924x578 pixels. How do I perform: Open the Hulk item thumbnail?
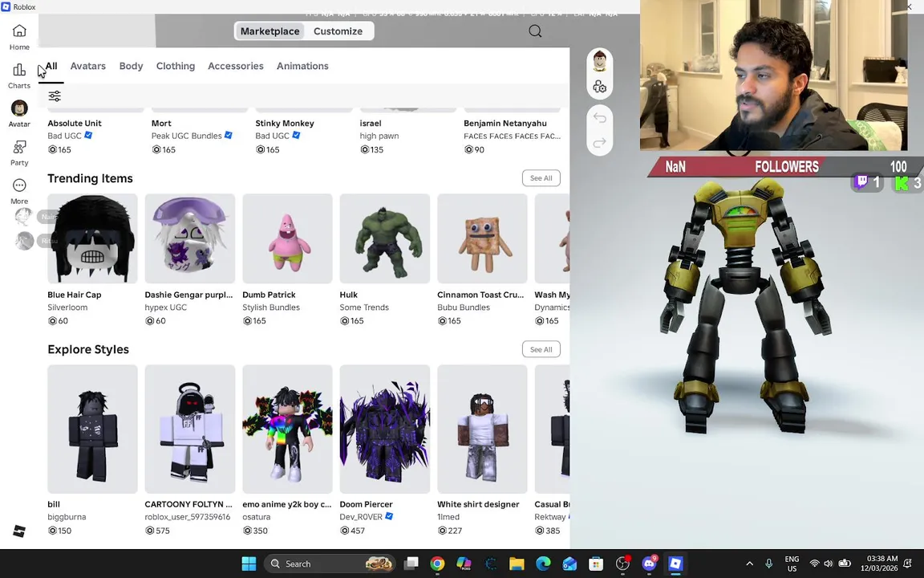(x=385, y=238)
